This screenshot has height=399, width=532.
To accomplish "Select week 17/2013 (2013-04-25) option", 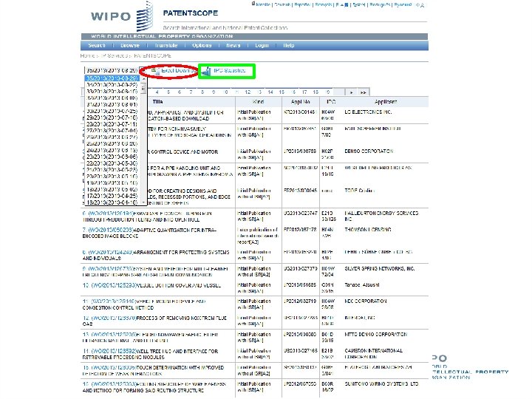I will (112, 196).
